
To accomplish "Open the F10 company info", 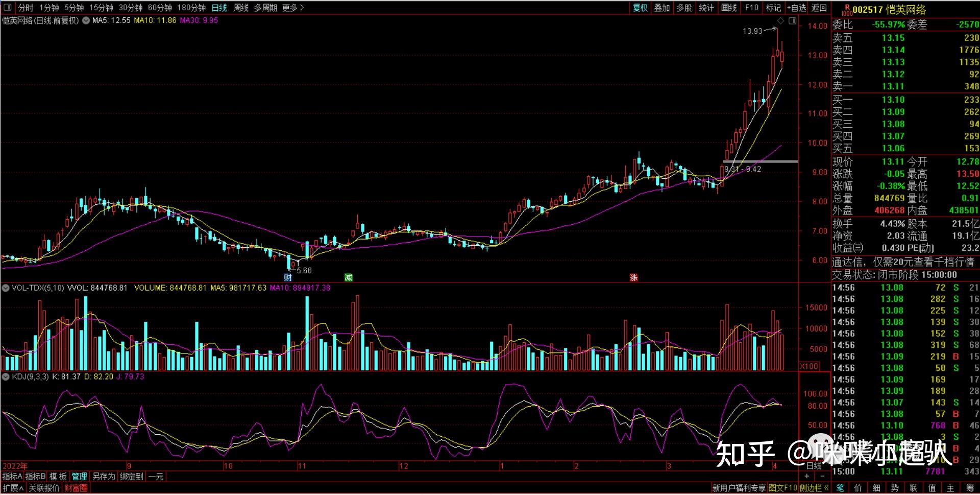I will [x=751, y=8].
